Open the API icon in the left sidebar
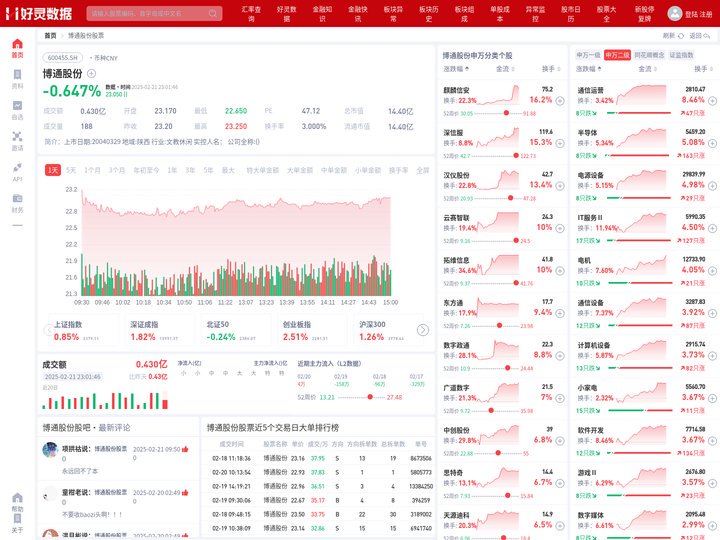Screen dimensions: 720x540 click(x=17, y=172)
